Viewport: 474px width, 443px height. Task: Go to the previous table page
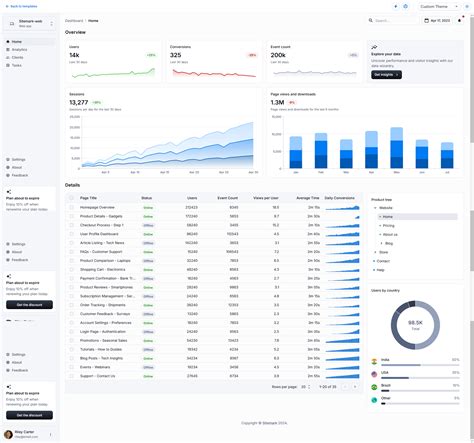pos(345,387)
